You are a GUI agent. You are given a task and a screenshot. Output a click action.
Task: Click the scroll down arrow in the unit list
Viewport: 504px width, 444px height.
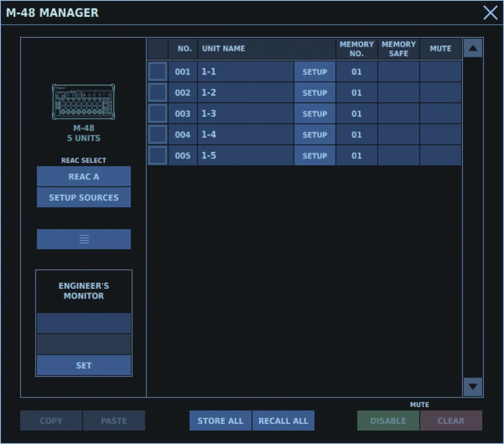472,386
